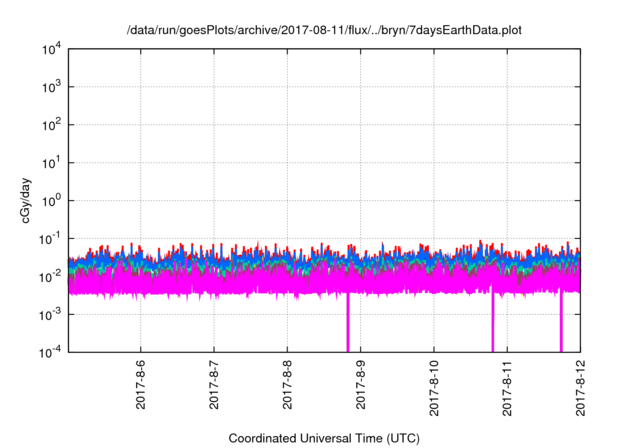The height and width of the screenshot is (448, 640).
Task: Click the 2017-8-8 date tick label
Action: point(287,384)
